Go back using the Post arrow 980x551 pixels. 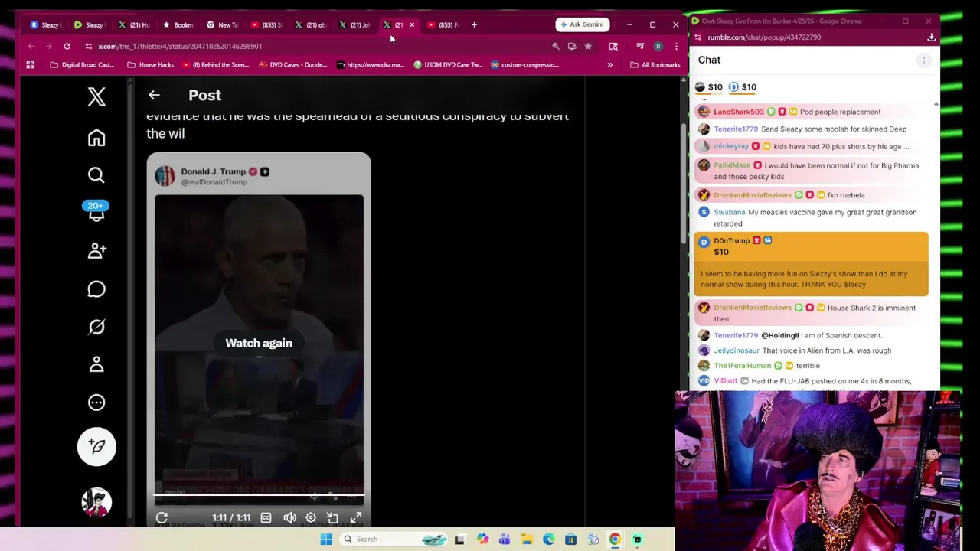click(154, 95)
